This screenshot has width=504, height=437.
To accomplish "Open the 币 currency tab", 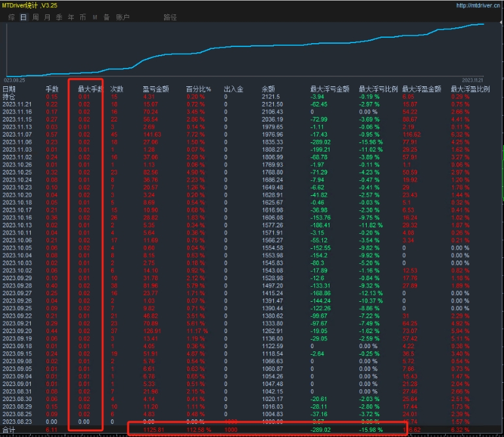I will click(x=83, y=18).
